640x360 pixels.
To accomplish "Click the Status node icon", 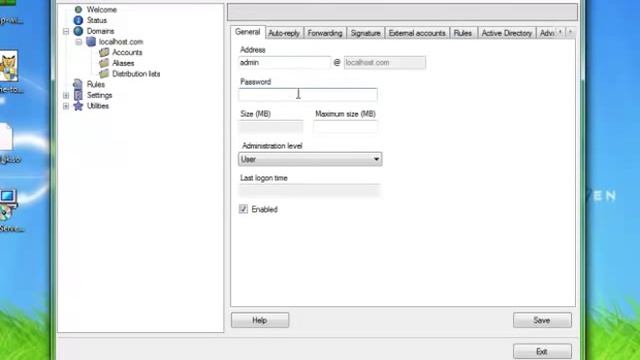I will tap(78, 20).
